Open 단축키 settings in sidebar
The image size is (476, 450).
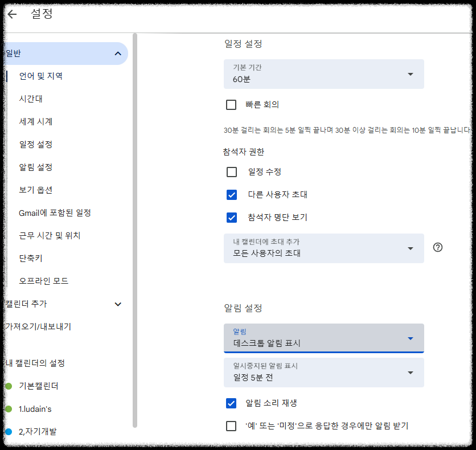(31, 258)
